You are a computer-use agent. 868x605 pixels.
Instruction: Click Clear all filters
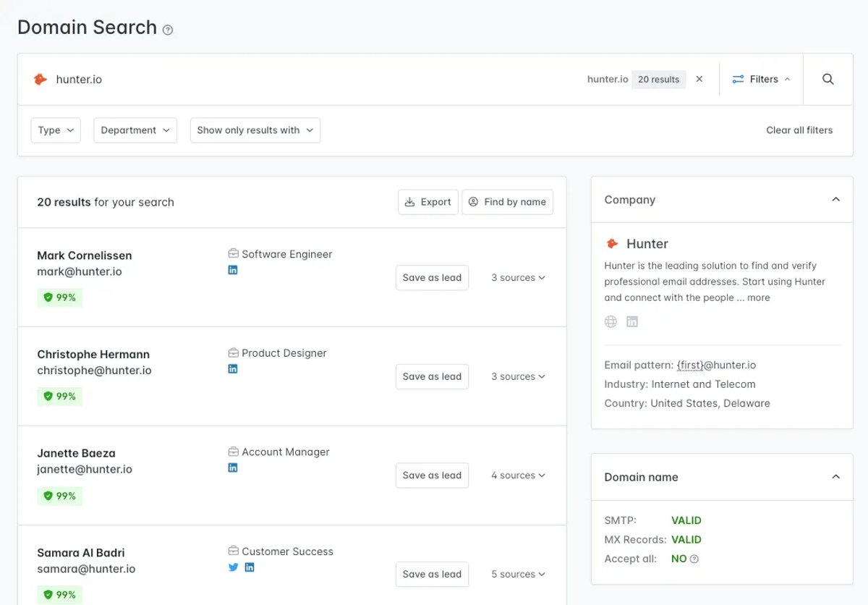[x=799, y=130]
